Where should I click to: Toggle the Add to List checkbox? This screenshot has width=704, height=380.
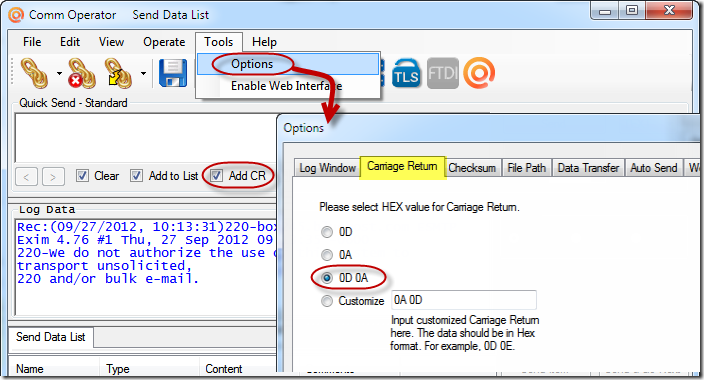136,176
